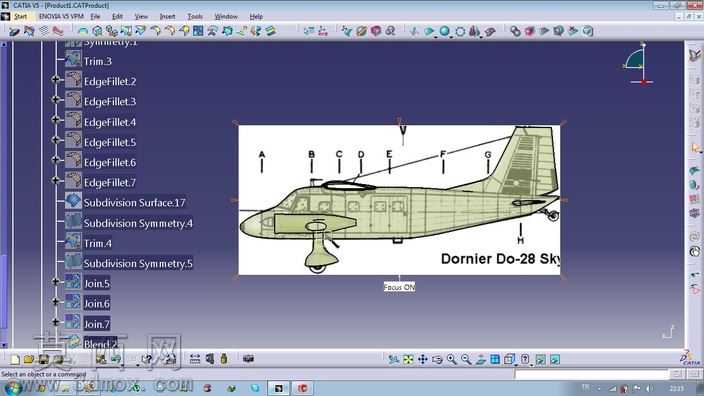Expand the EdgeFillet.3 tree node
The width and height of the screenshot is (704, 396).
(x=56, y=99)
